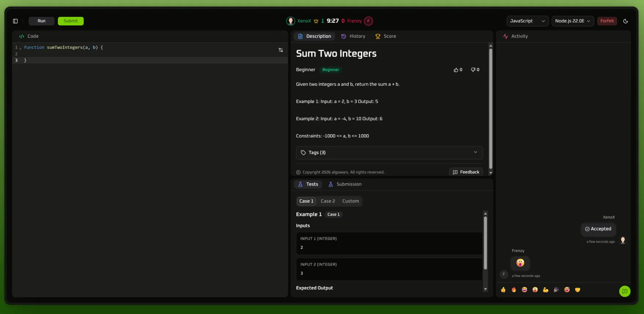Image resolution: width=644 pixels, height=314 pixels.
Task: Expand the Tags (3) section
Action: tap(389, 153)
